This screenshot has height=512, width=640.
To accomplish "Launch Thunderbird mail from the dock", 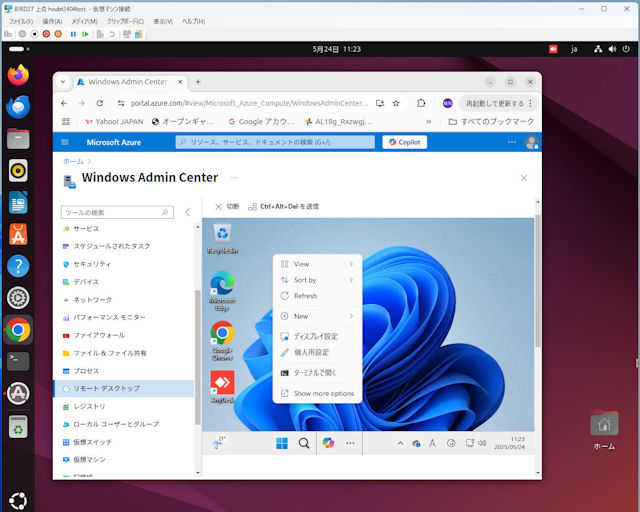I will point(18,107).
